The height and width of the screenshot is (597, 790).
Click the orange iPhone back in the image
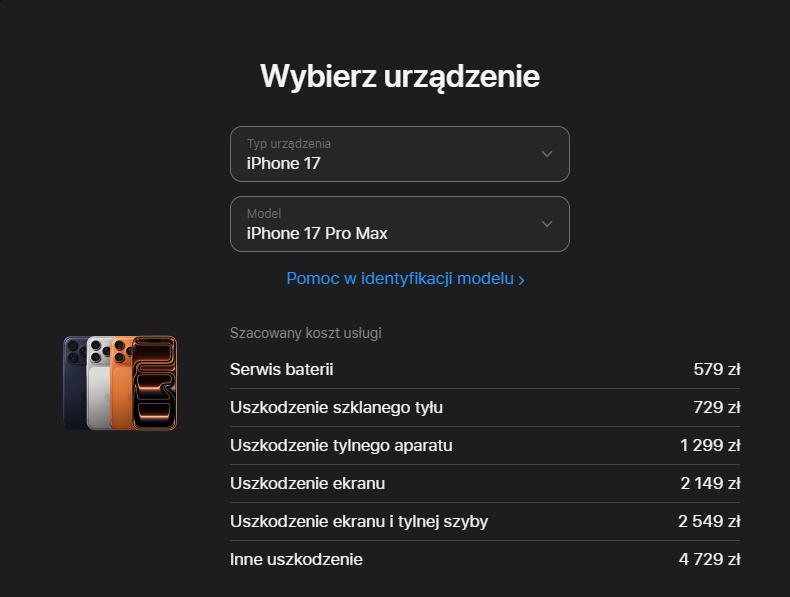coord(121,383)
